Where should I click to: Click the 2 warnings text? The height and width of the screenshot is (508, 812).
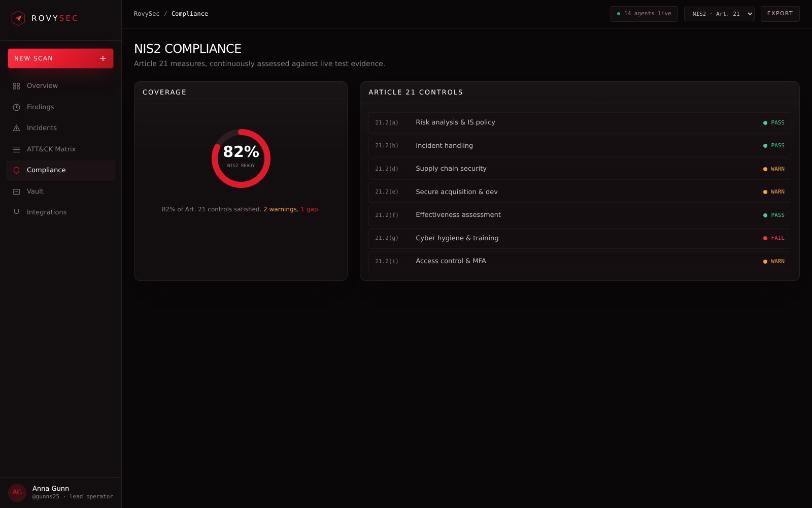click(280, 209)
